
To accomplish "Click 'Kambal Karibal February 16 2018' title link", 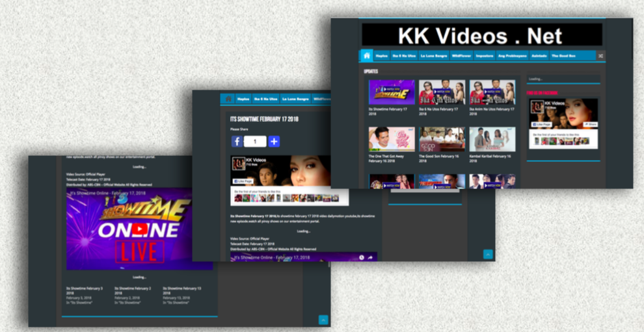I will pyautogui.click(x=490, y=159).
